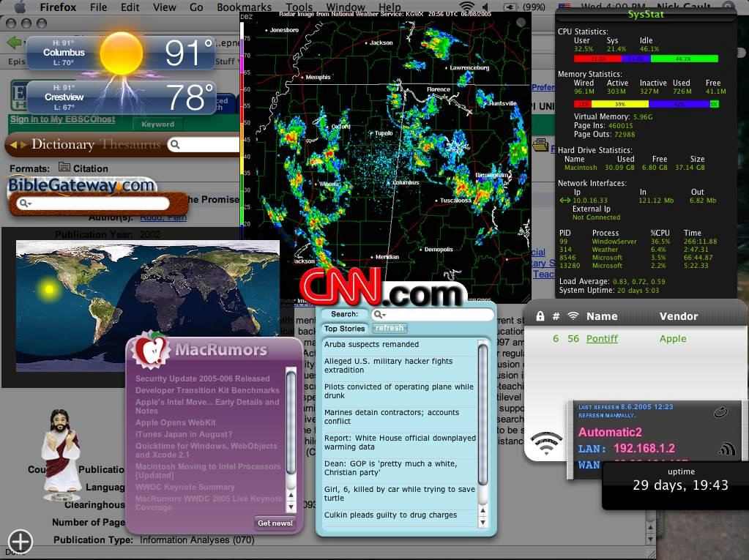The image size is (749, 560).
Task: Open the Window menu
Action: [346, 7]
